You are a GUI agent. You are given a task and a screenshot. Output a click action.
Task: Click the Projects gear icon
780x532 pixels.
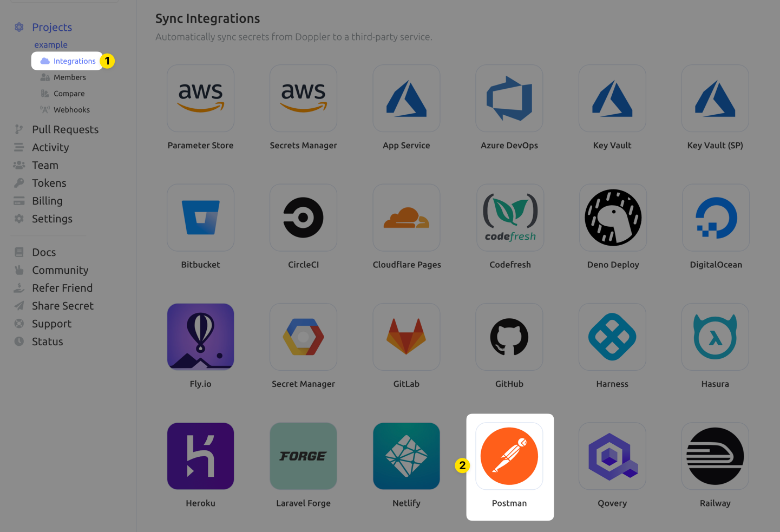click(x=19, y=27)
